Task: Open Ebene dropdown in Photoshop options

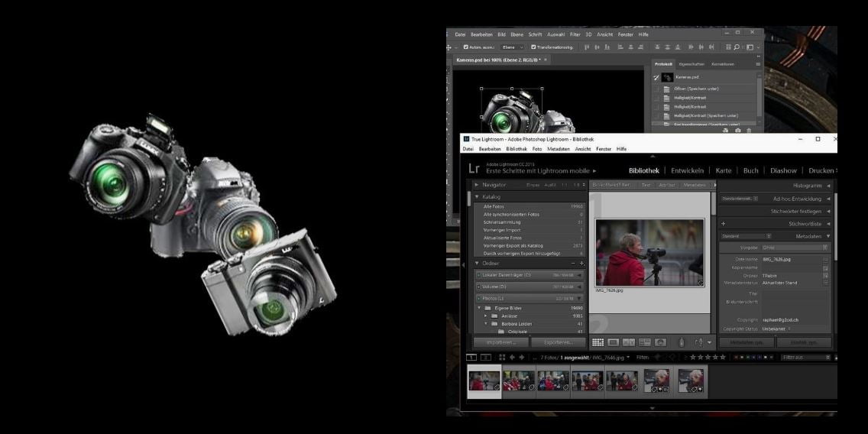Action: (512, 47)
